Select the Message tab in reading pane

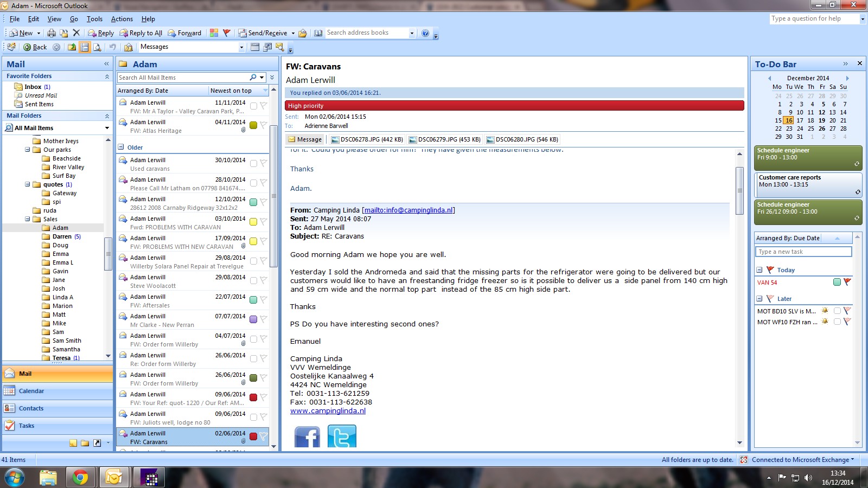(x=305, y=139)
